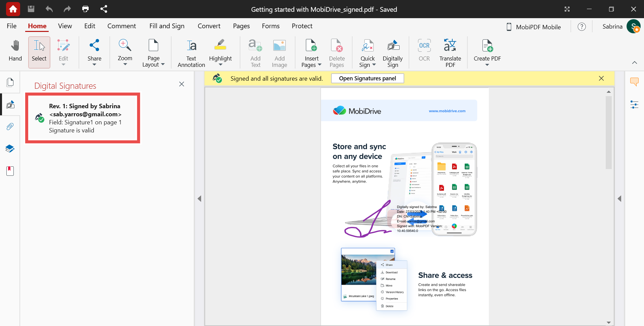Screen dimensions: 644x326
Task: Click the Print icon in title bar
Action: coord(85,9)
